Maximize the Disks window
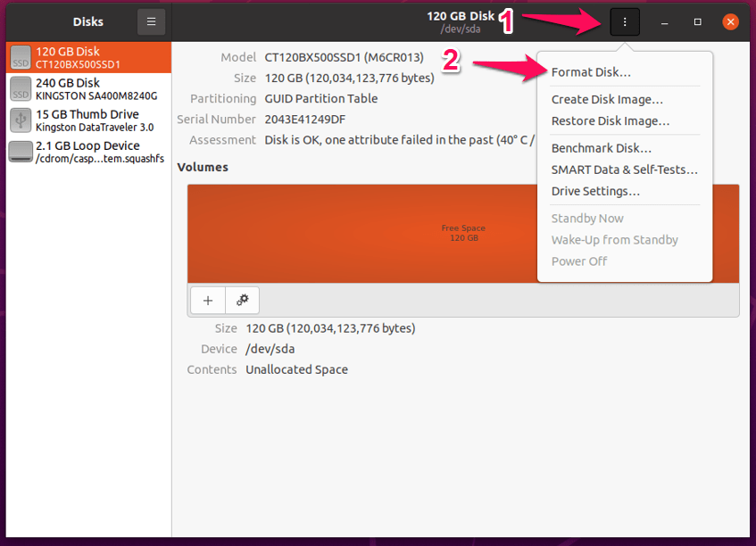Image resolution: width=756 pixels, height=546 pixels. pos(698,21)
